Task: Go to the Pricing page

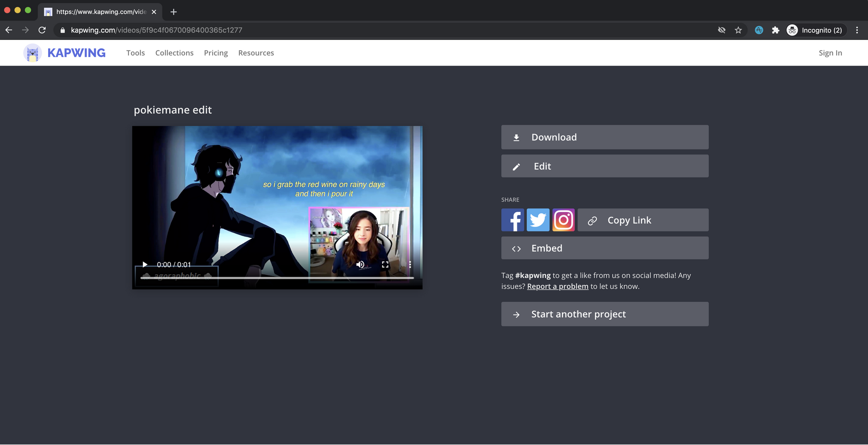Action: click(216, 53)
